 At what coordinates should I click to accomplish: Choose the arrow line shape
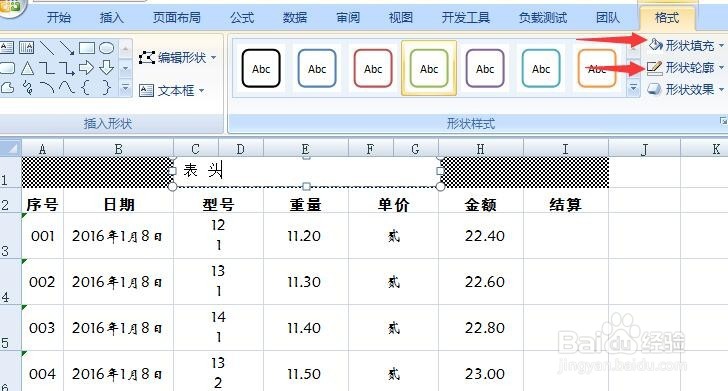click(x=66, y=47)
